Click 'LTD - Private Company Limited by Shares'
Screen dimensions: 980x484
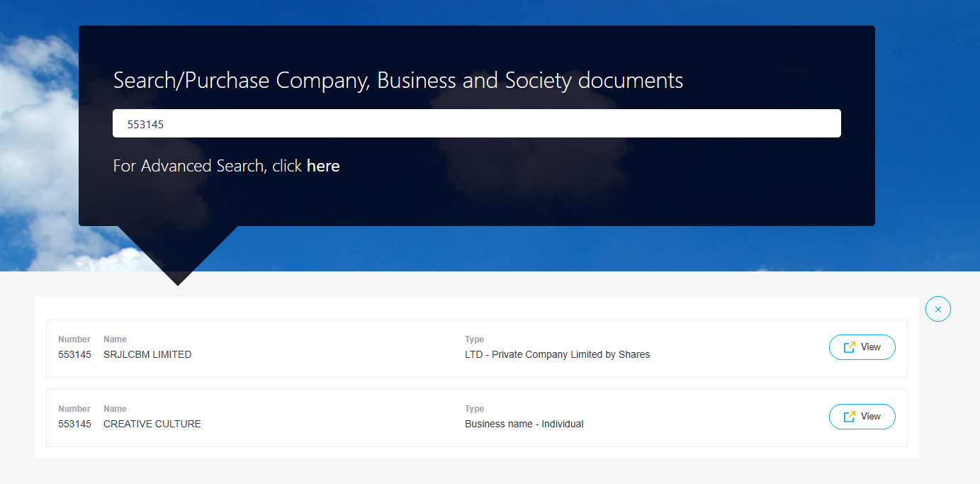557,354
